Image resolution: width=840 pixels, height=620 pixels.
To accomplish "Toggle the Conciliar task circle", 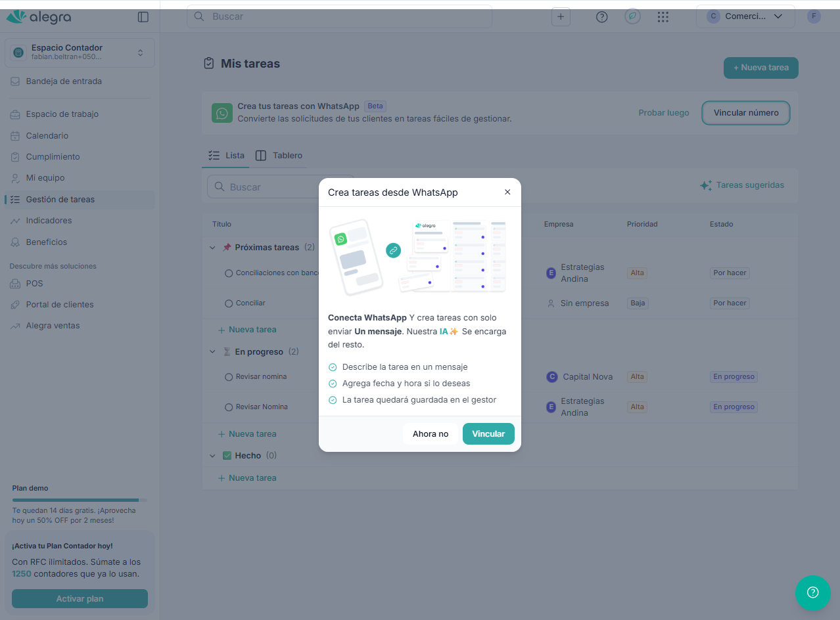I will click(229, 303).
